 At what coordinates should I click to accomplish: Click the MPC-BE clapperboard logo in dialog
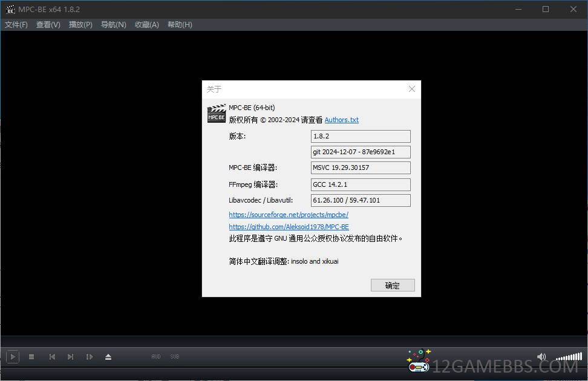click(217, 114)
